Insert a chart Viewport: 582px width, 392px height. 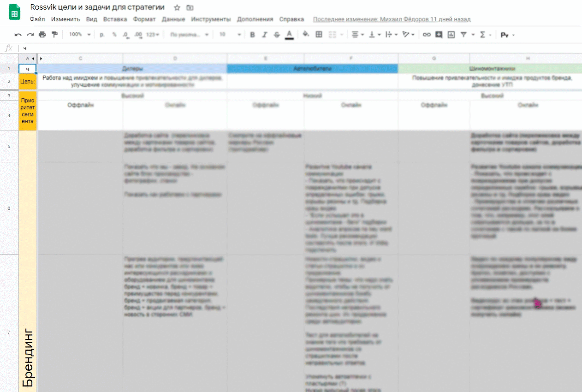click(x=451, y=35)
